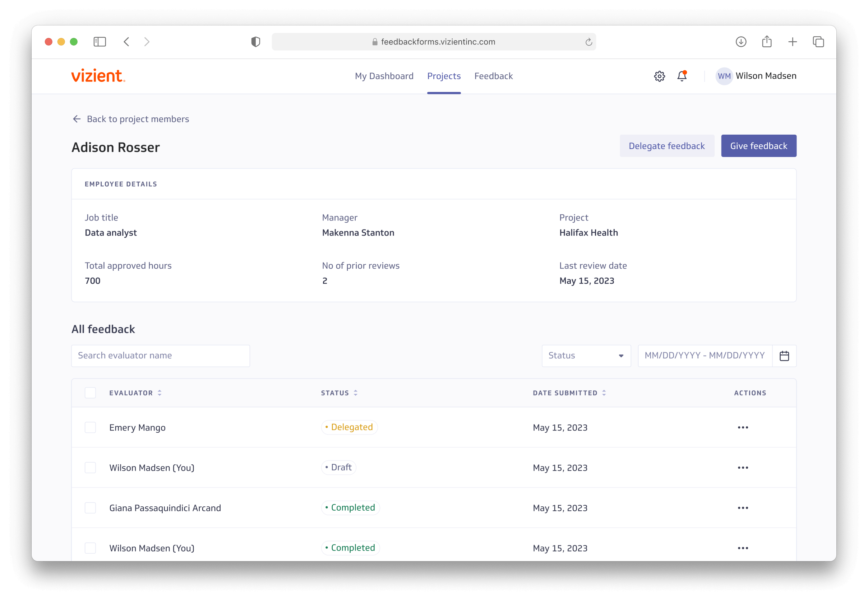Open notifications bell icon
868x599 pixels.
click(682, 76)
